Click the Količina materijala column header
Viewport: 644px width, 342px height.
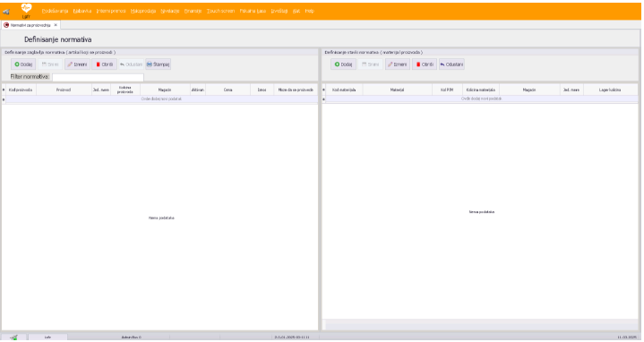point(481,90)
